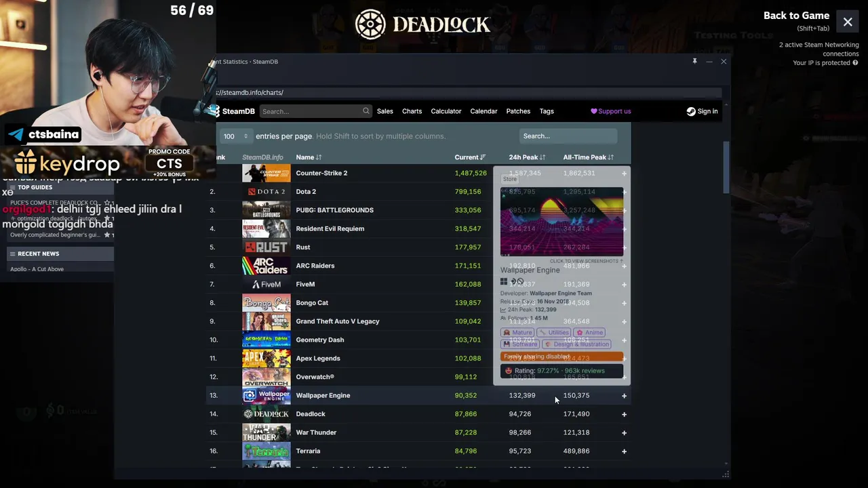Expand Wallpaper Engine row with plus
868x488 pixels.
pos(624,396)
